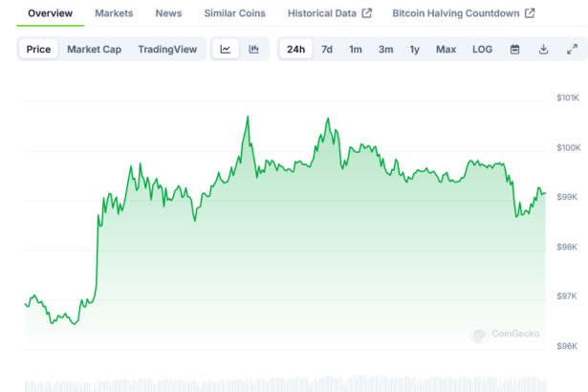The width and height of the screenshot is (588, 392).
Task: Click external link icon beside Bitcoin Halving Countdown
Action: (531, 14)
